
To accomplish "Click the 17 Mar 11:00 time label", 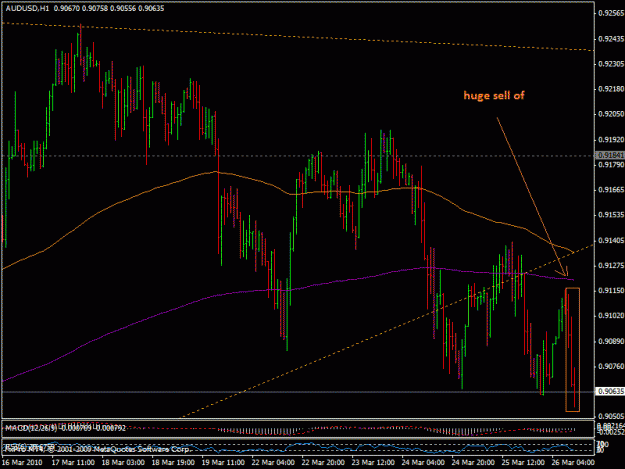I will pos(73,463).
